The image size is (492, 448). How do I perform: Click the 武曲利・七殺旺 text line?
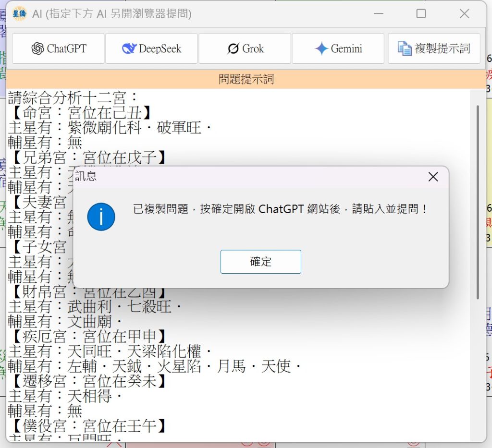point(95,306)
